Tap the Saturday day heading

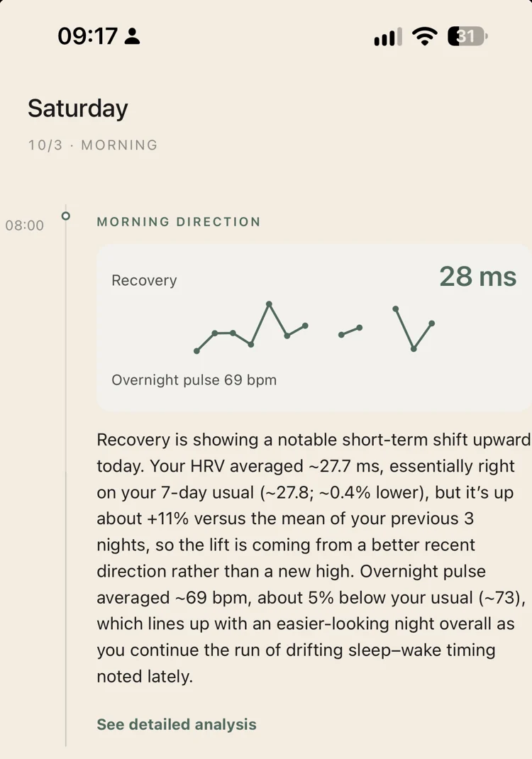tap(77, 109)
